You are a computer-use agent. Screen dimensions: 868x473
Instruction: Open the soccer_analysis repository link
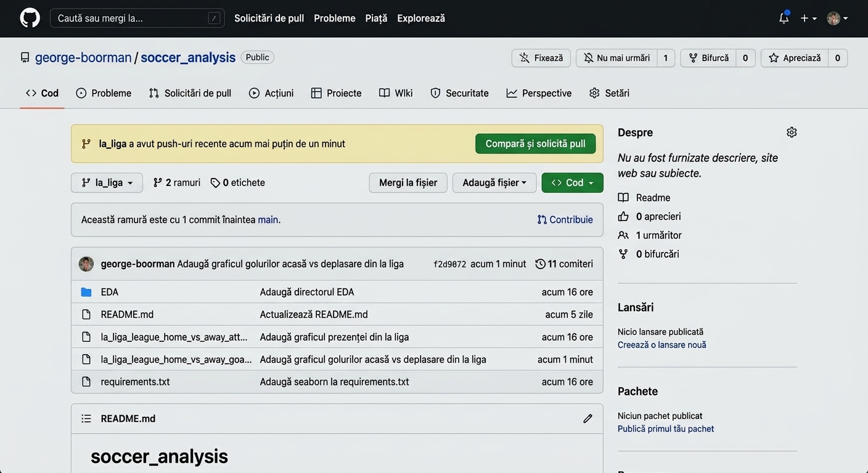coord(188,57)
